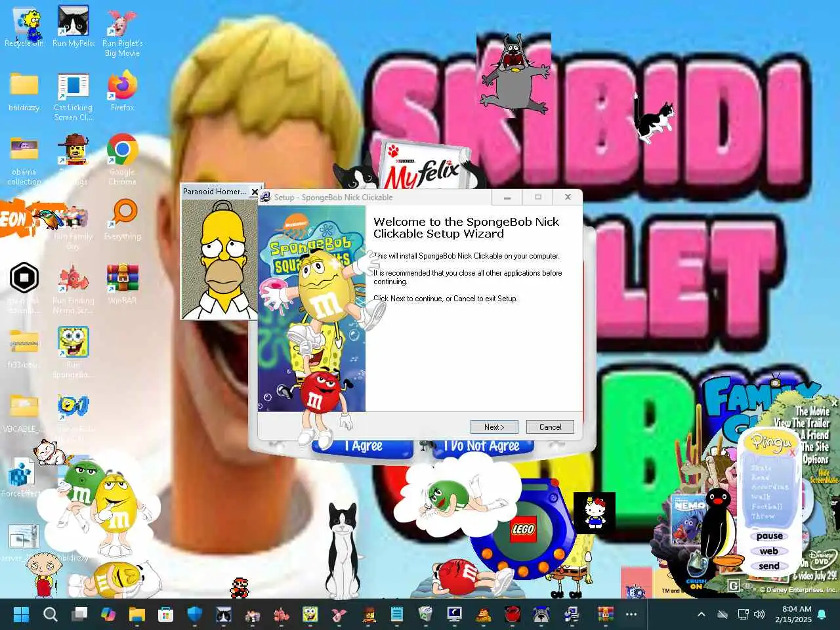This screenshot has height=630, width=840.
Task: Choose Read in the Pingu menu
Action: [x=761, y=477]
